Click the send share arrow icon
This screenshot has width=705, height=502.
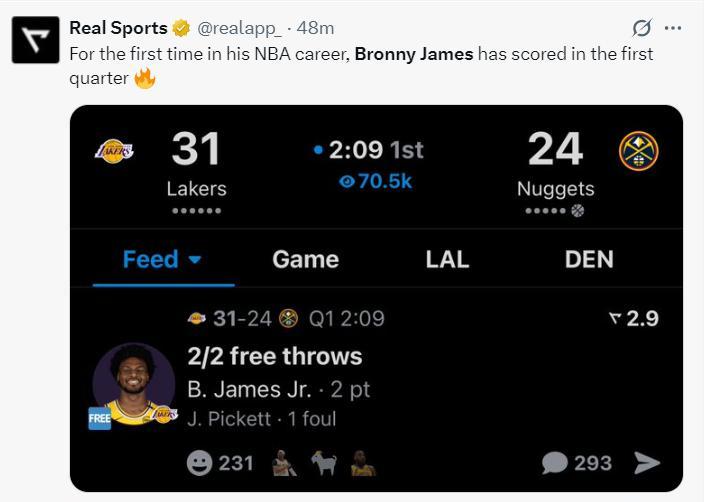647,463
